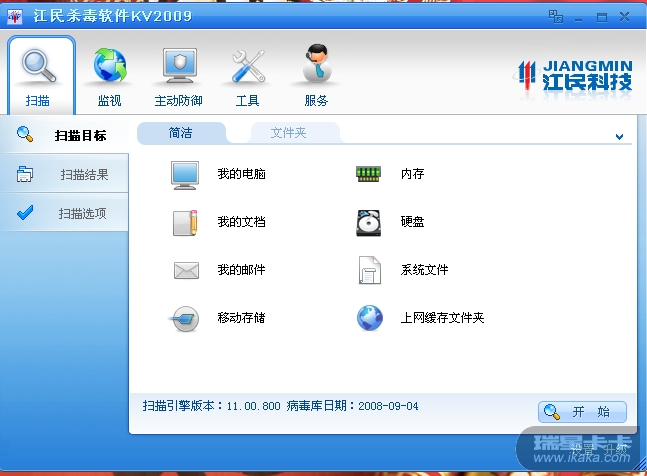The height and width of the screenshot is (476, 647).
Task: Choose the 系统文件 document icon
Action: (369, 271)
